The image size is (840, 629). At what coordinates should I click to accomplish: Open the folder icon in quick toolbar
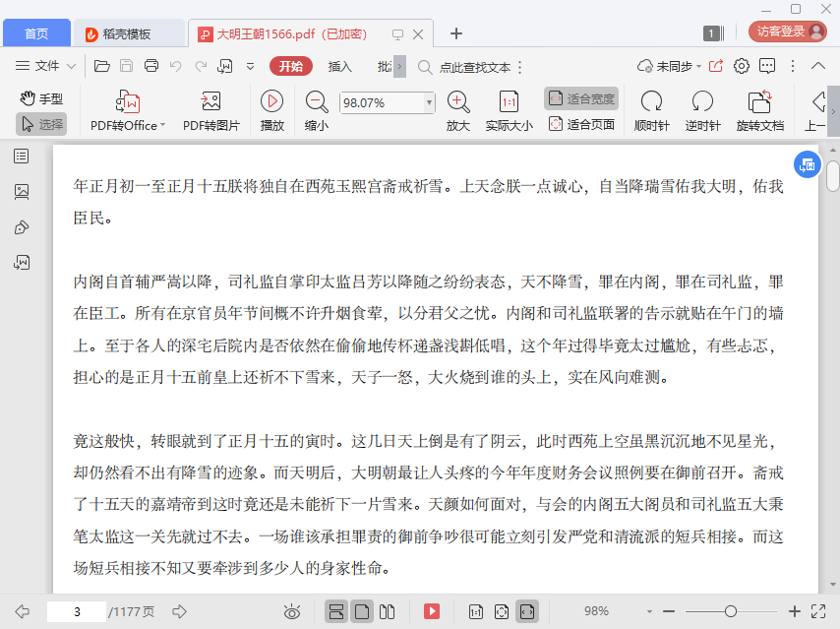tap(101, 66)
